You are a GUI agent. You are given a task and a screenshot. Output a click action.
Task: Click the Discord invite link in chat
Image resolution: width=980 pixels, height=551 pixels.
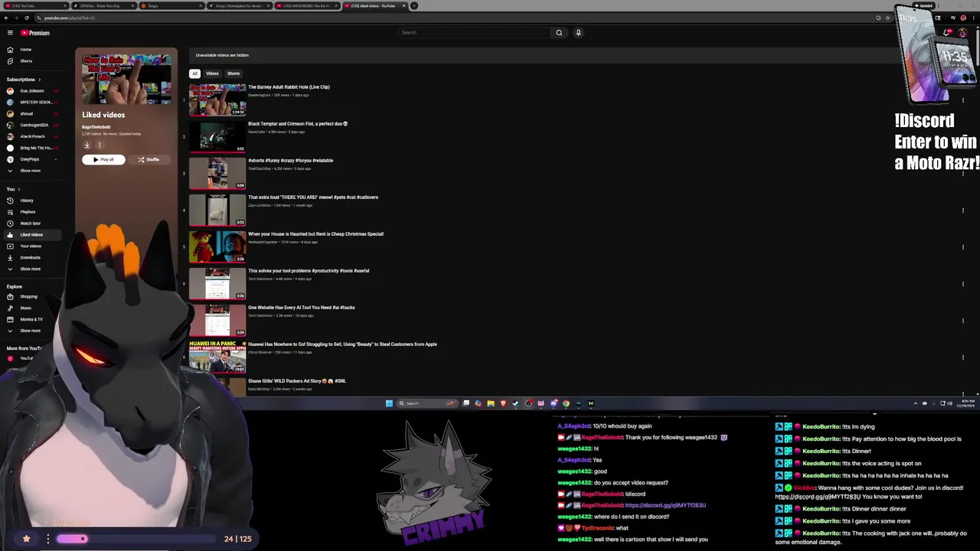click(665, 505)
